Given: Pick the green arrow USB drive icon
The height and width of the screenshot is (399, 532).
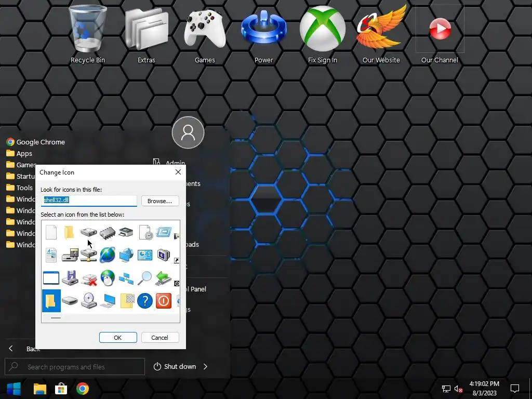Looking at the screenshot, I should coord(164,278).
